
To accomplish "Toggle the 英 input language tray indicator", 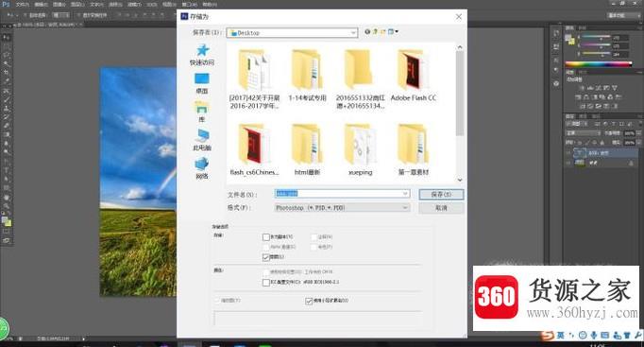I will [x=560, y=336].
